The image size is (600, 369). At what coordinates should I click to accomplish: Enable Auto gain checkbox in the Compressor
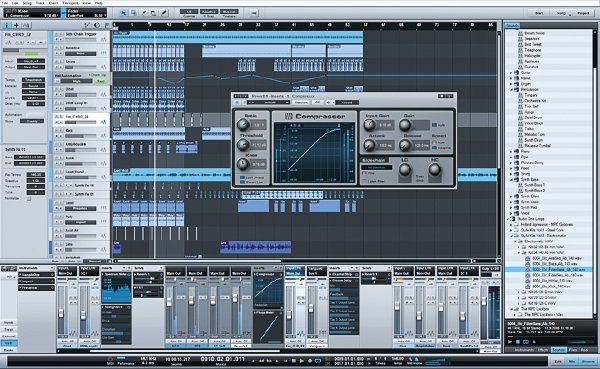point(434,125)
